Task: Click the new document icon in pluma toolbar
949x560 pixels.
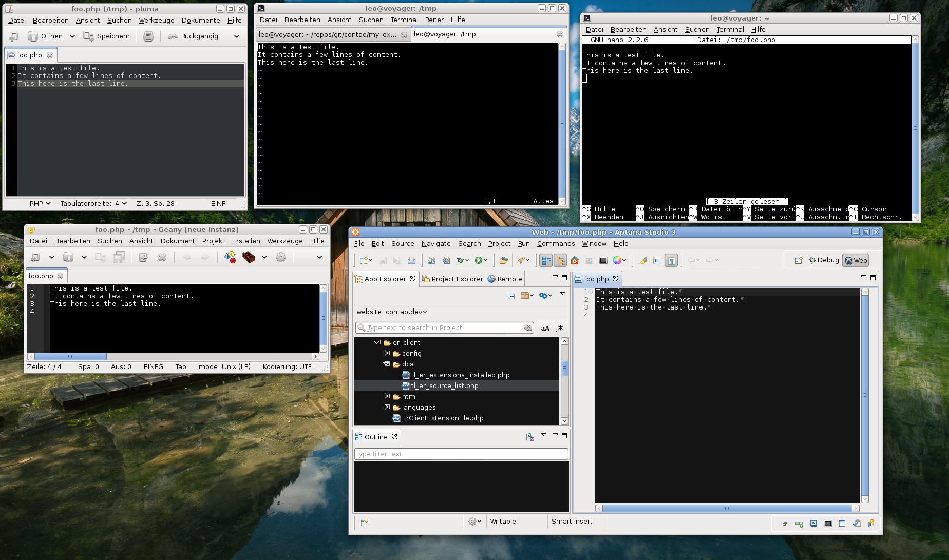Action: coord(14,36)
